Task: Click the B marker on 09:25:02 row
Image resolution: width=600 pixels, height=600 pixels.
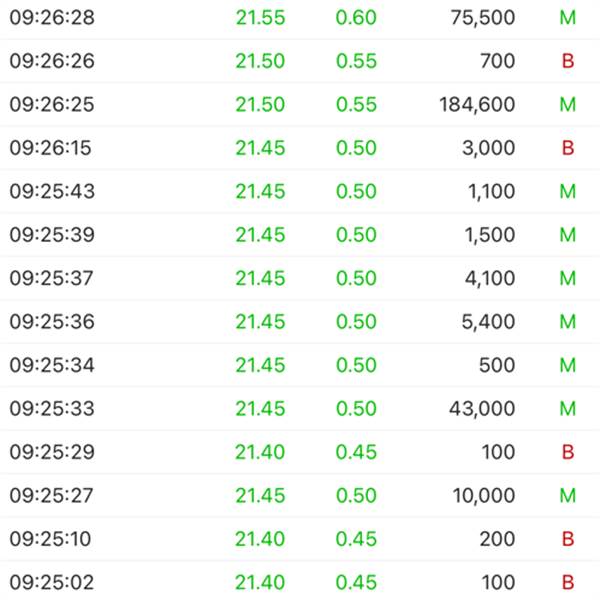Action: coord(568,582)
